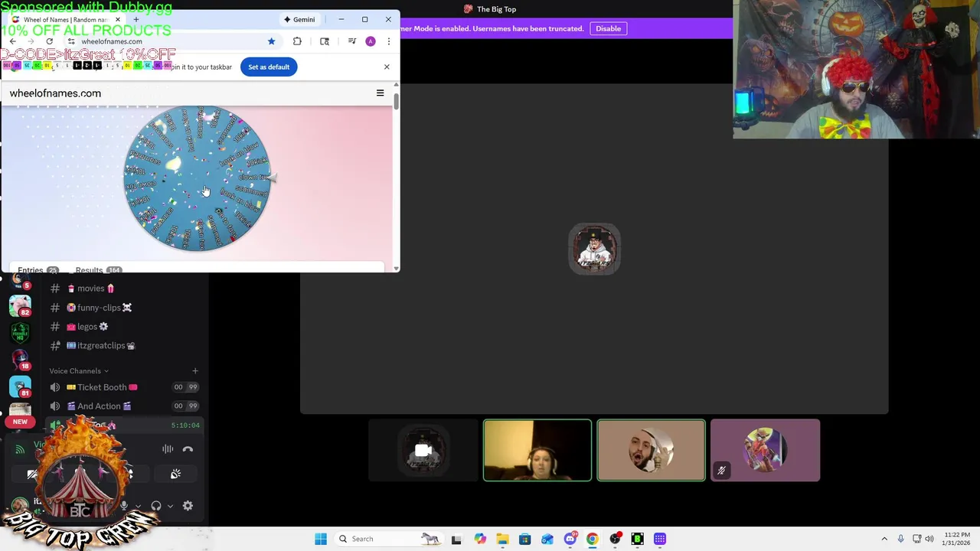Open Discord from the taskbar
The height and width of the screenshot is (551, 980).
[570, 539]
